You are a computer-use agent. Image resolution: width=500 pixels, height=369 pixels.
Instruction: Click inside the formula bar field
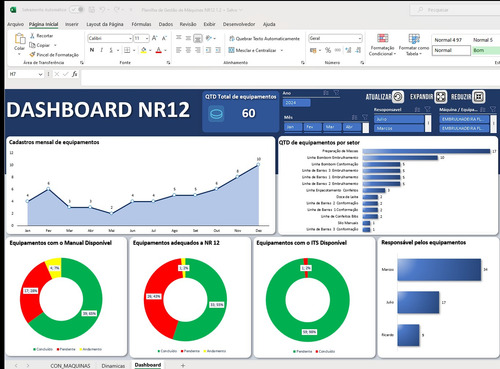click(290, 74)
